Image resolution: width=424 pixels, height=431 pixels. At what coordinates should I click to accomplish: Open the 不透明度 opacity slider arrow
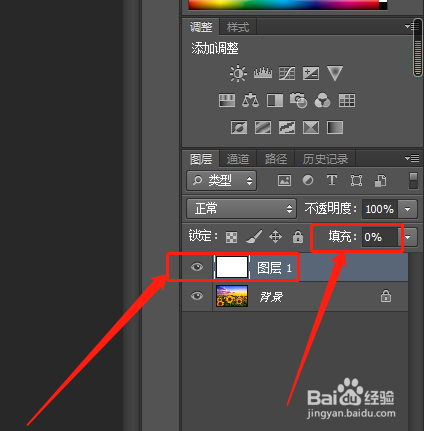(x=407, y=209)
